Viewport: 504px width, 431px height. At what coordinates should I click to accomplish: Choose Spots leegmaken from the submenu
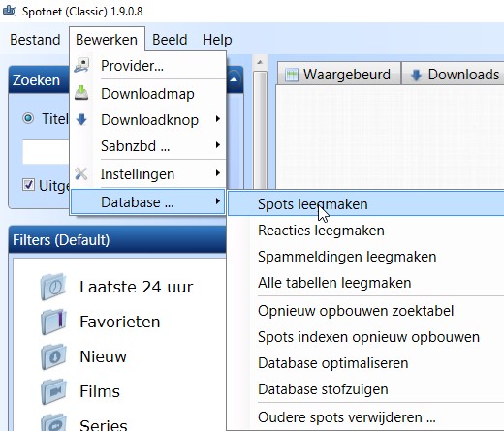pyautogui.click(x=366, y=204)
